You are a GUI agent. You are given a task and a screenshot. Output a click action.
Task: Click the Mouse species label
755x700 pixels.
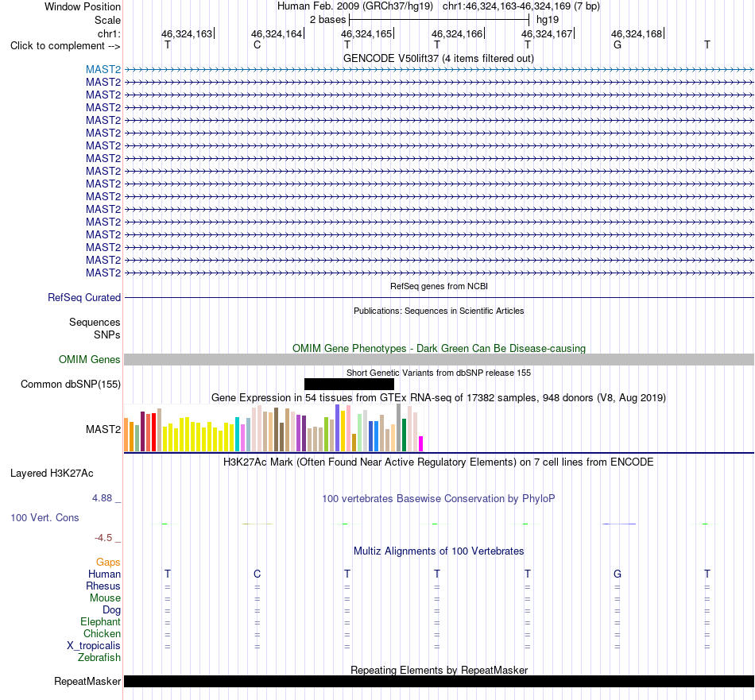click(105, 598)
